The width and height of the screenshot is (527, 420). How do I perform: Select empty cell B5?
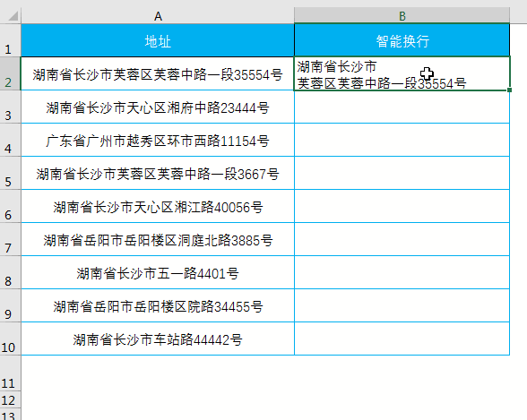point(402,173)
